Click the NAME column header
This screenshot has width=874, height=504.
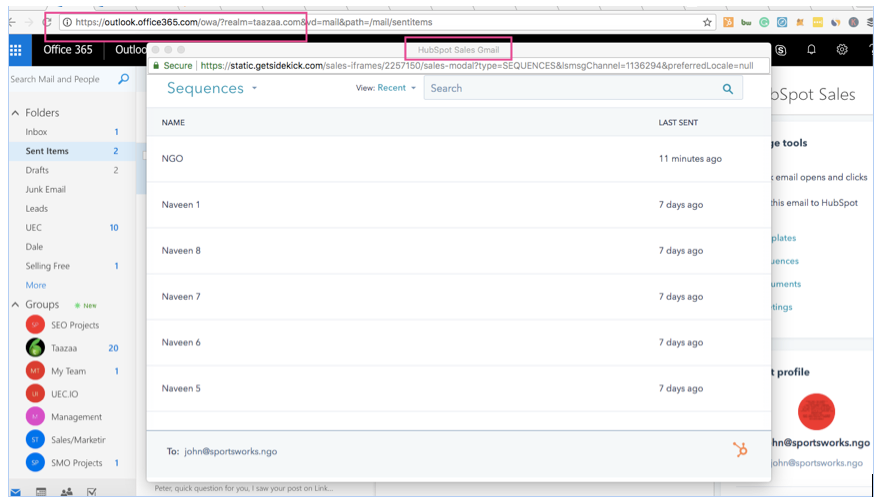(173, 123)
